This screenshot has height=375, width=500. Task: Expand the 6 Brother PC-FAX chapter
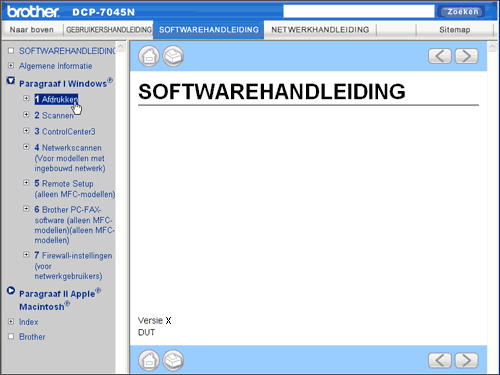tap(26, 209)
